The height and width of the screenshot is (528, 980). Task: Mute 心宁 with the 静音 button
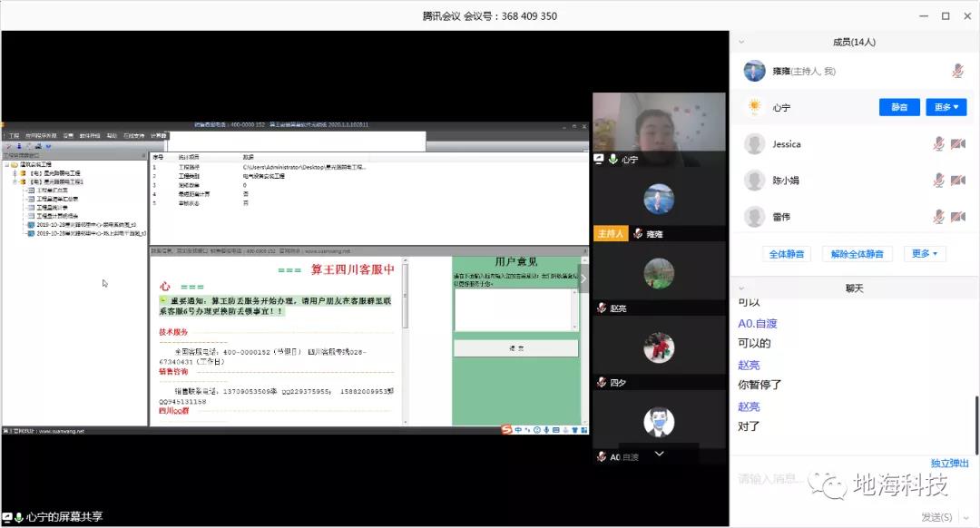click(899, 107)
